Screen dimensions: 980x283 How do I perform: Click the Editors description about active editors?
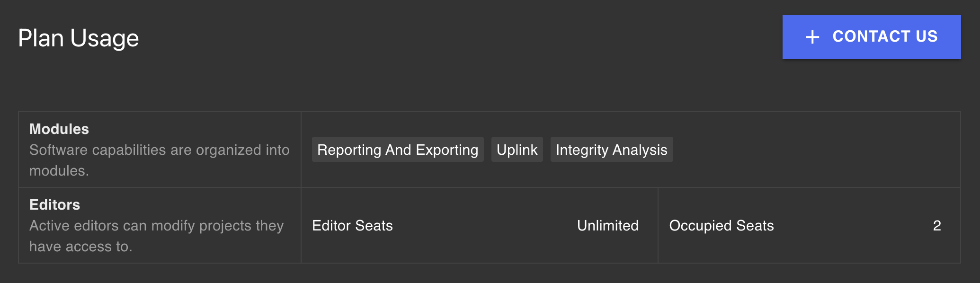click(157, 236)
